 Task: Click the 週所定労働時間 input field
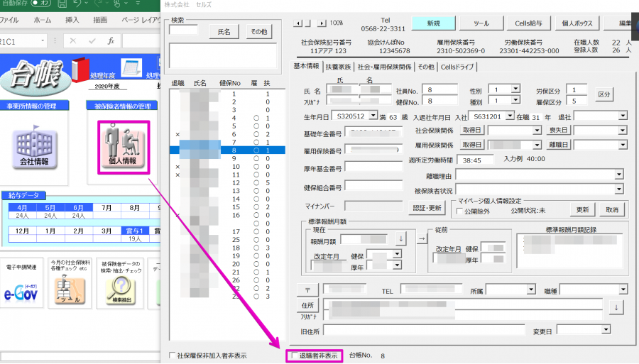click(475, 160)
